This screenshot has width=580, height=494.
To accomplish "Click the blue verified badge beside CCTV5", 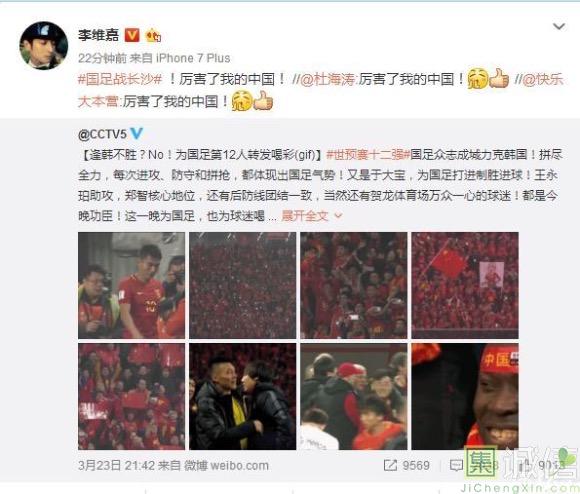I will coord(136,133).
